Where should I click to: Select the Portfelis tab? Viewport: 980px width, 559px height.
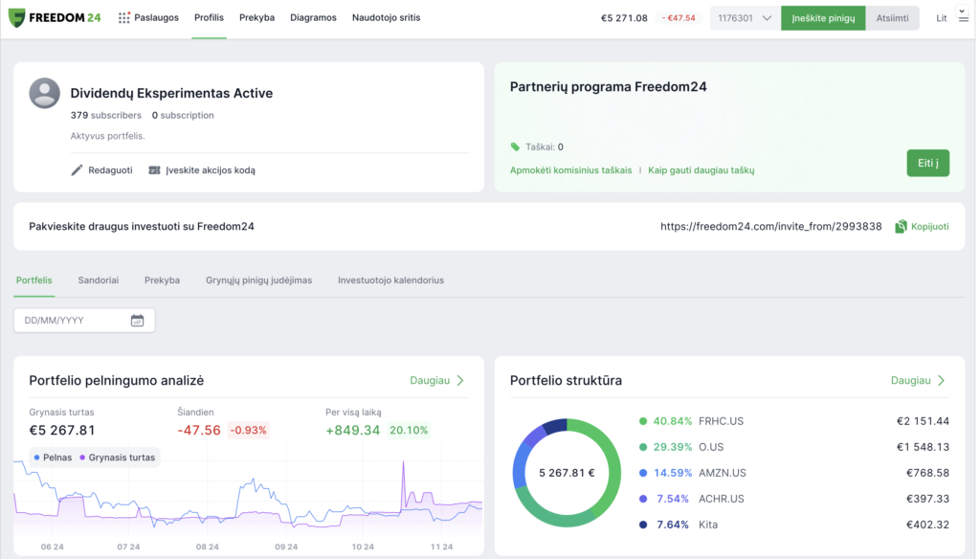[x=34, y=280]
